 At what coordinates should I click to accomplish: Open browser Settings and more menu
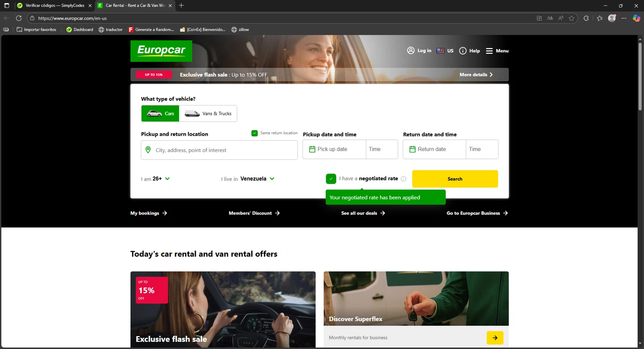[624, 18]
